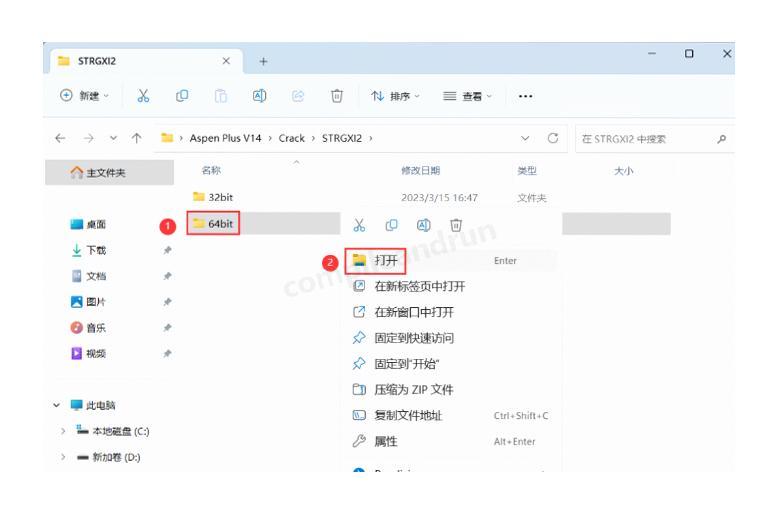The height and width of the screenshot is (515, 778).
Task: Select 在新标签页中打开 menu entry
Action: point(452,286)
